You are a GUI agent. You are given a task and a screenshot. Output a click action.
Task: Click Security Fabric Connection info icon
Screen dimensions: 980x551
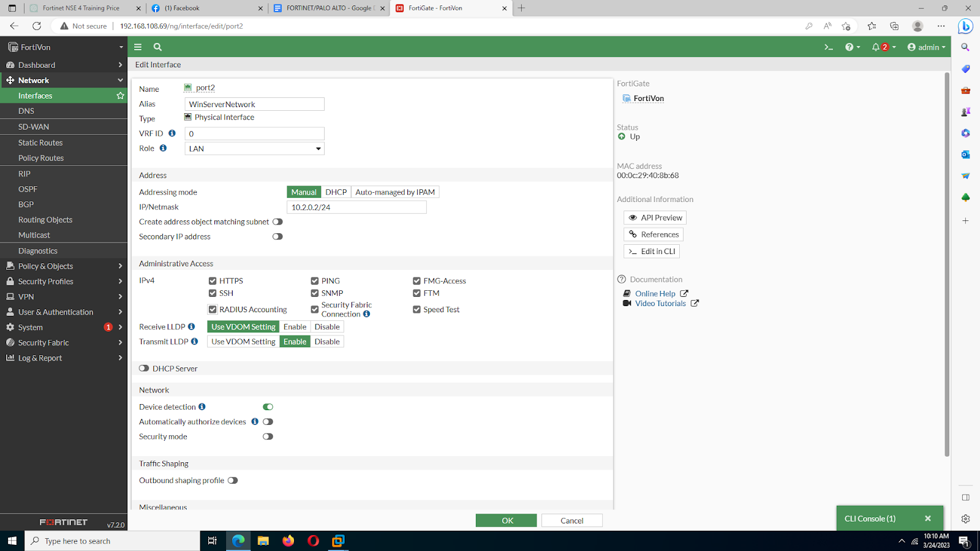tap(366, 314)
